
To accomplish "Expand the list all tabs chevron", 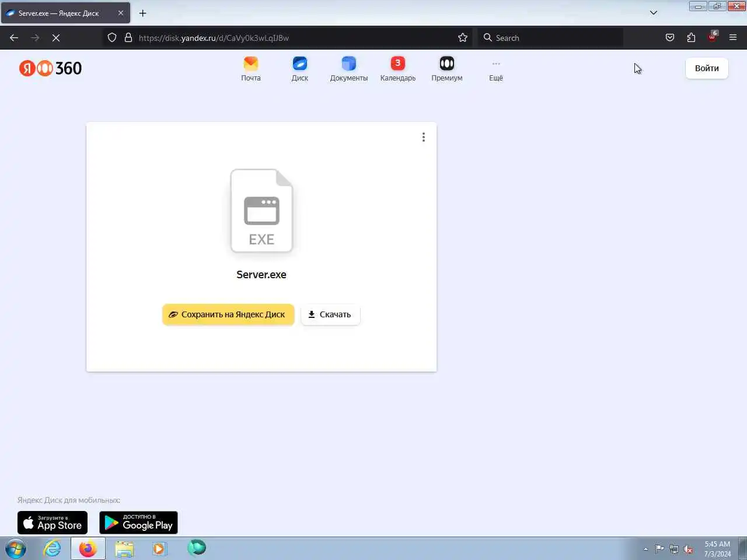I will coord(654,13).
